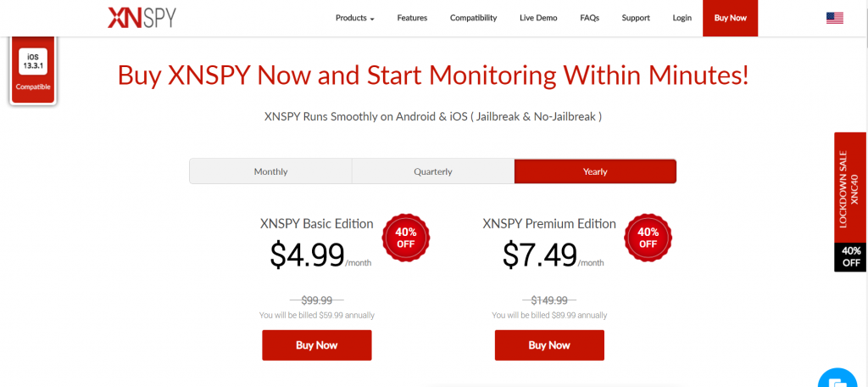Open the Features page
The image size is (868, 387).
click(412, 18)
